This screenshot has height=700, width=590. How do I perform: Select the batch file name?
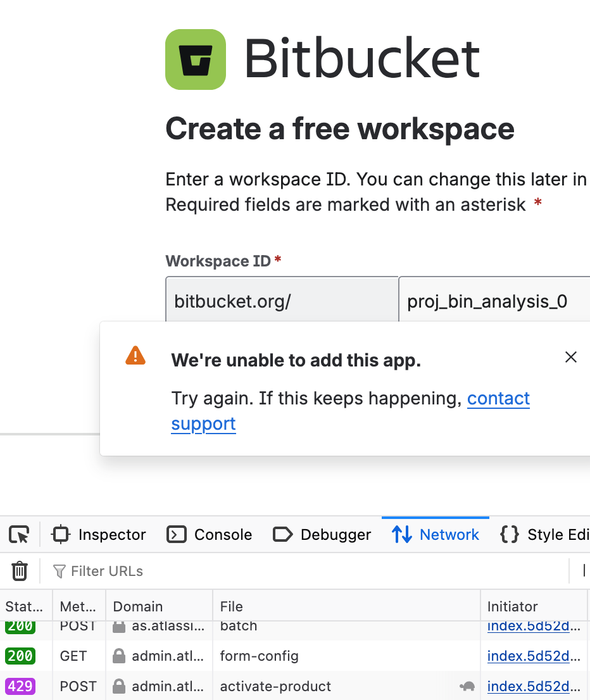click(x=239, y=627)
